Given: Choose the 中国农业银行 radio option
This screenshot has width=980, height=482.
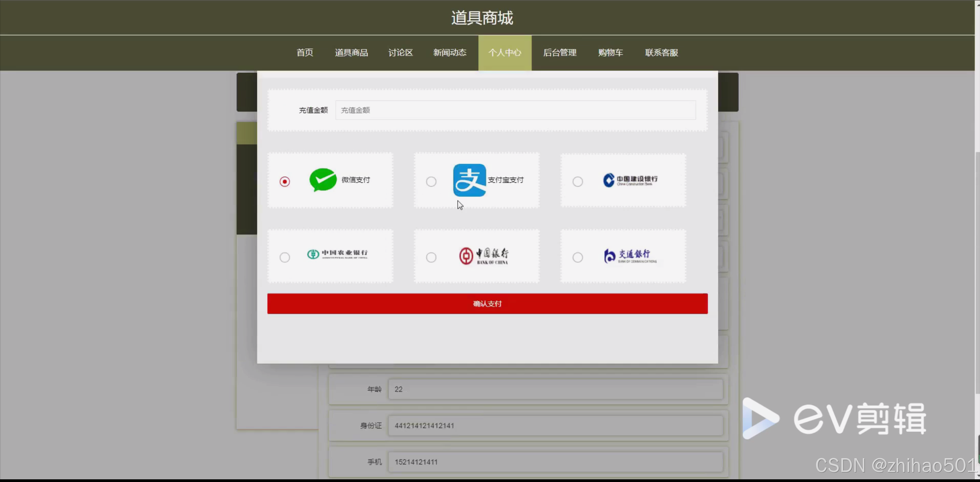Looking at the screenshot, I should (285, 257).
